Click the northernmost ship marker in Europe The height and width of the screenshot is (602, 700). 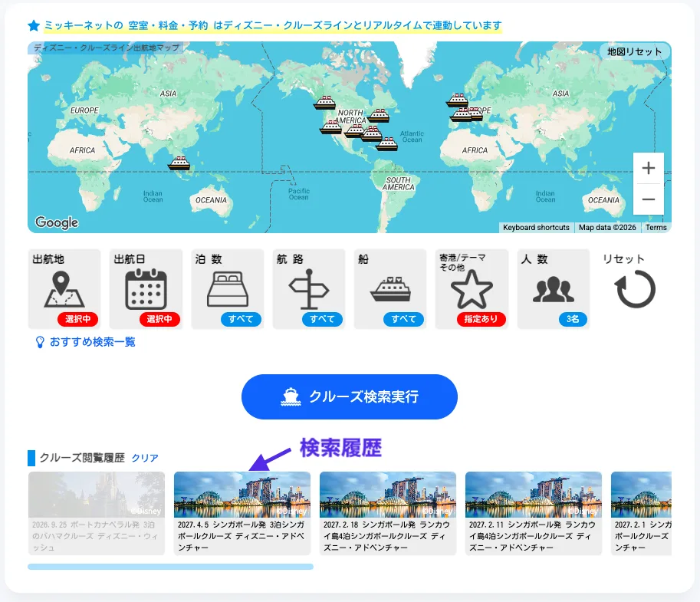[457, 100]
